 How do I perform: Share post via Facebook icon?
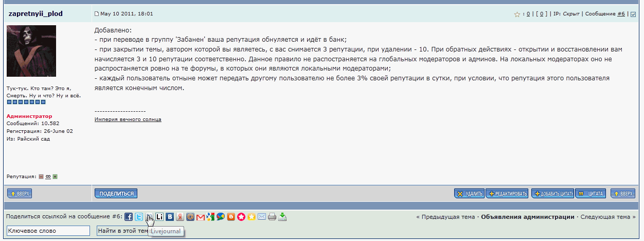[x=129, y=217]
